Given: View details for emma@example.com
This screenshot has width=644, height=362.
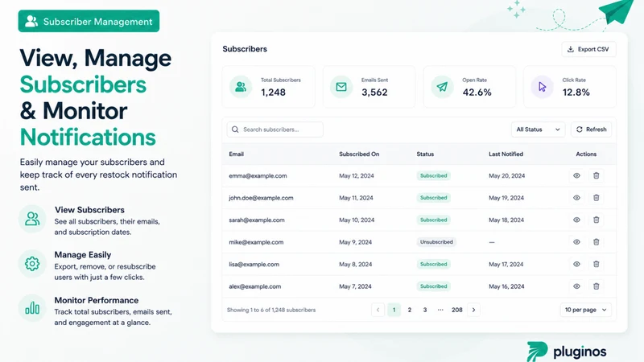Looking at the screenshot, I should coord(576,175).
